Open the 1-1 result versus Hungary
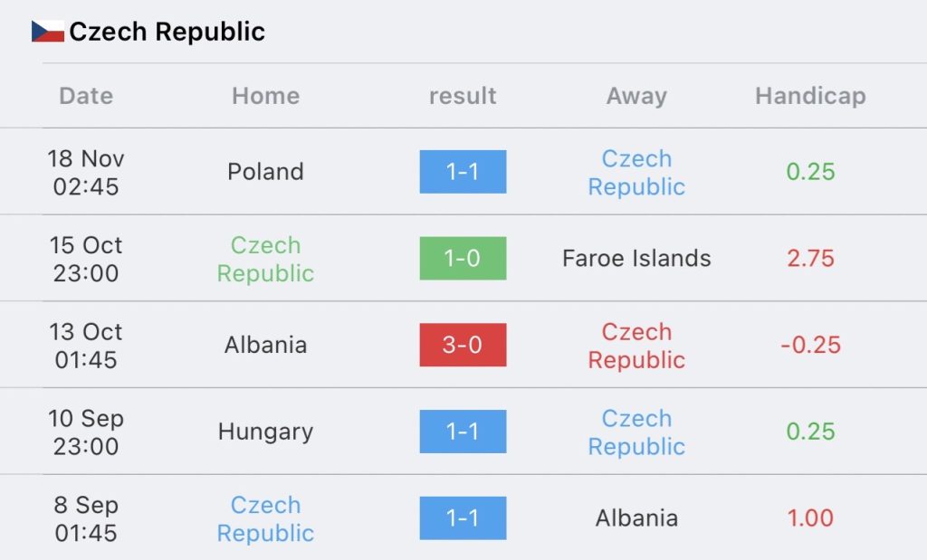The height and width of the screenshot is (560, 927). point(463,432)
